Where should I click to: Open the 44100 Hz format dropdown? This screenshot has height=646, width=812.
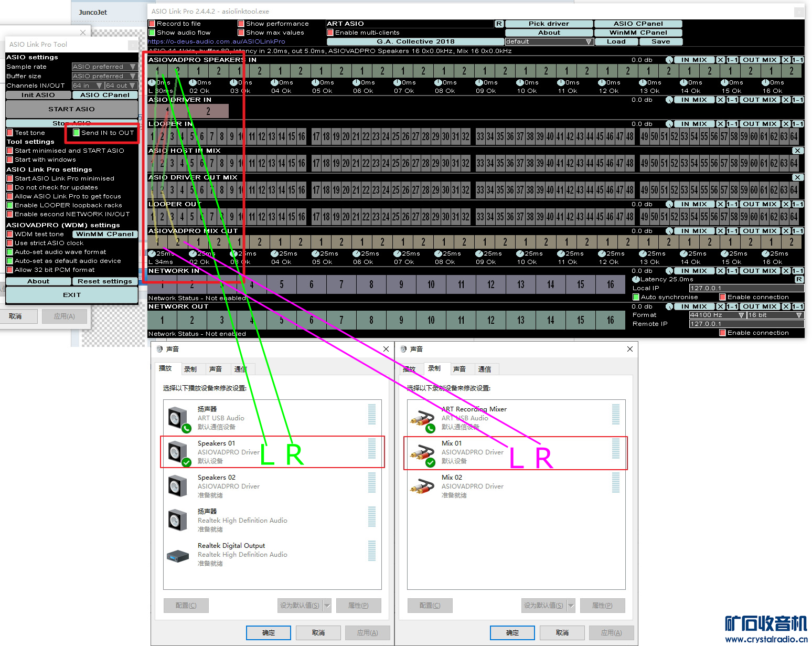717,315
